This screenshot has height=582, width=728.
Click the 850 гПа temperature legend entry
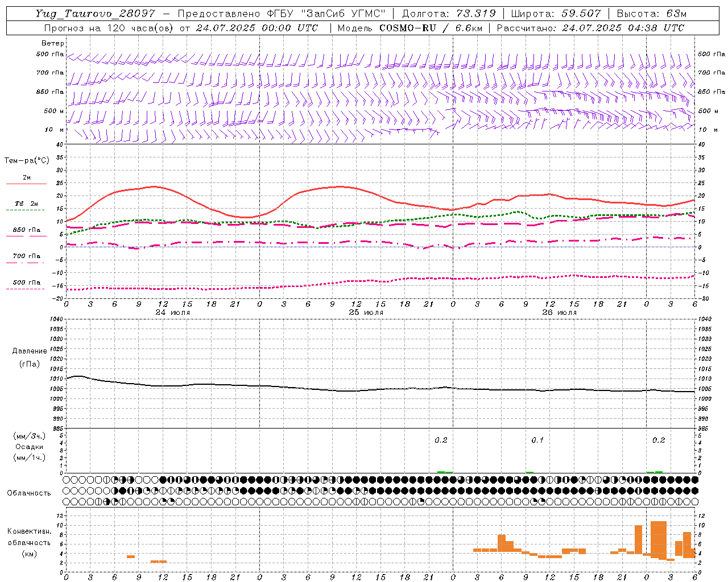27,230
